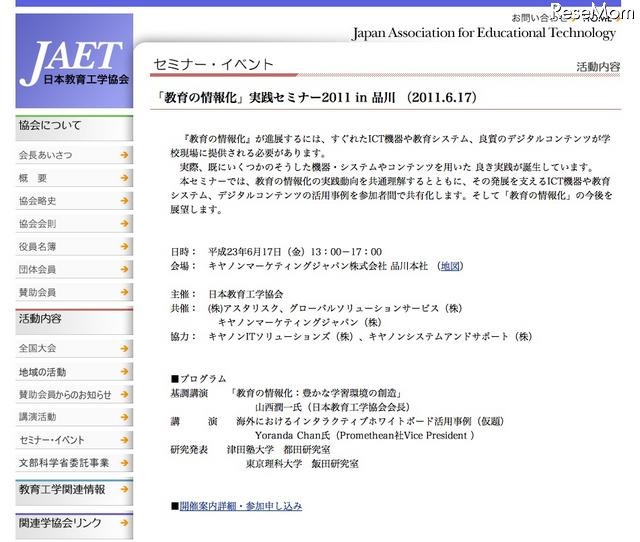Click arrow icon beside 講演活動
The width and height of the screenshot is (640, 542).
click(123, 417)
